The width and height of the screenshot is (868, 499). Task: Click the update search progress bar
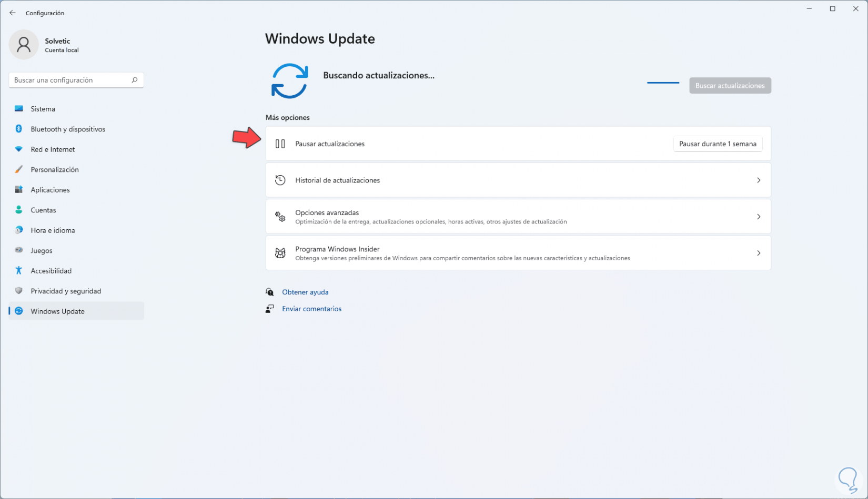click(663, 83)
